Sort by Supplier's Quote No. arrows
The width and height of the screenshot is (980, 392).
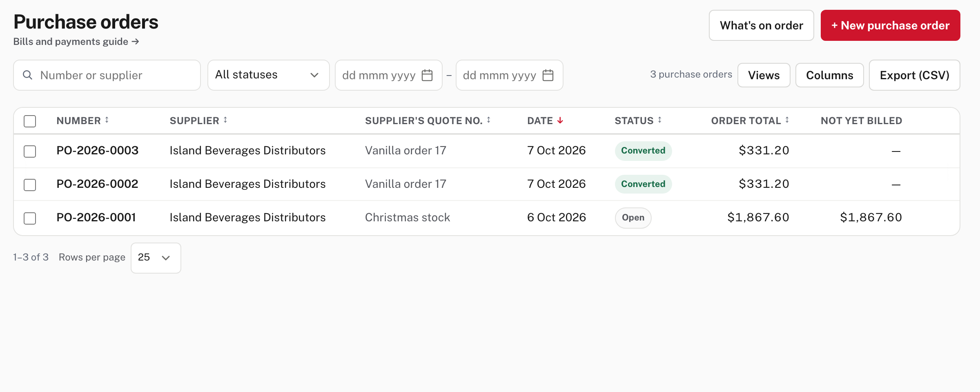click(488, 120)
